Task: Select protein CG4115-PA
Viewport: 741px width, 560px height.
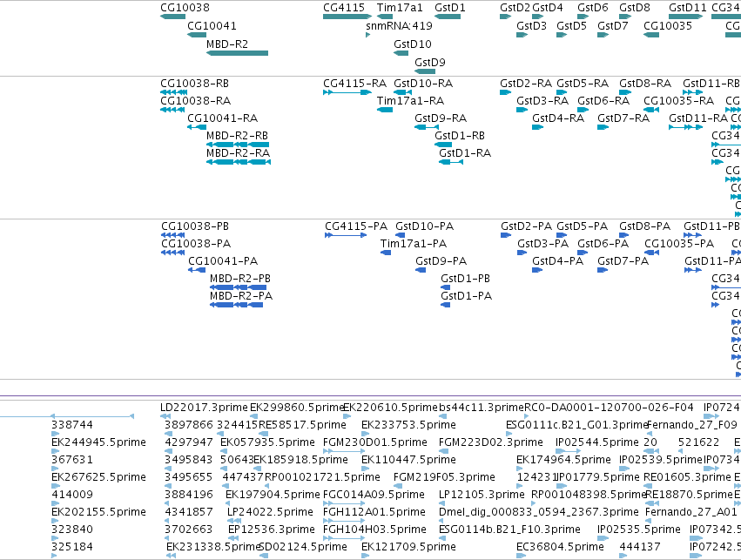Action: pos(356,226)
